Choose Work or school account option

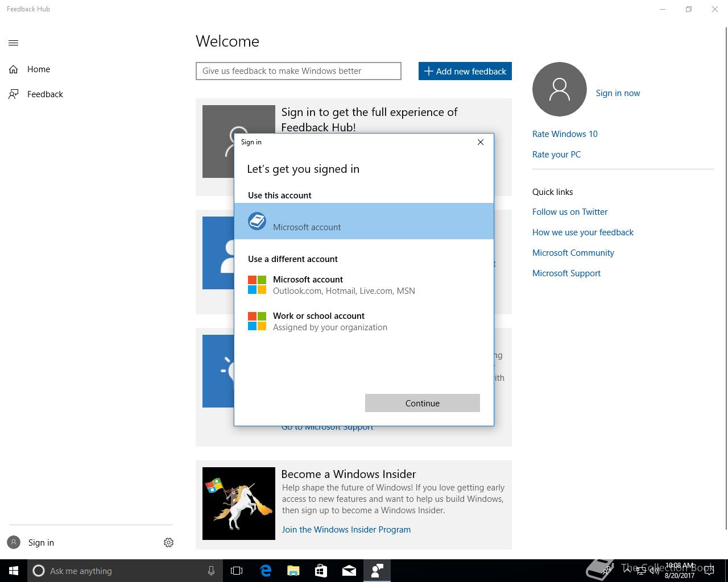tap(364, 322)
